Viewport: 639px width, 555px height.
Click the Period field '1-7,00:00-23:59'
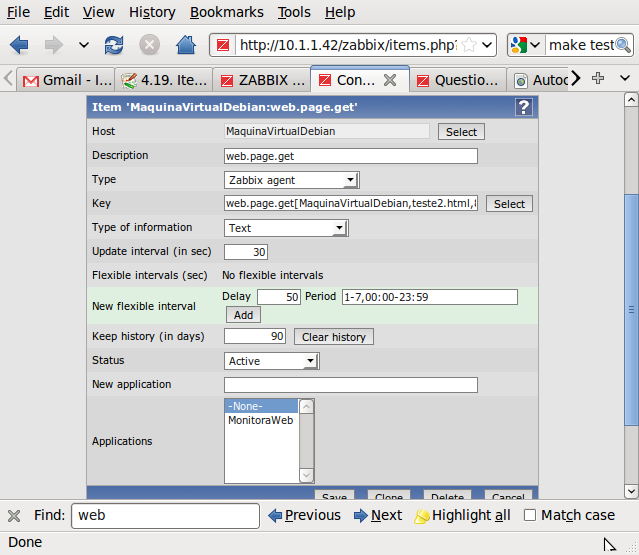point(430,297)
